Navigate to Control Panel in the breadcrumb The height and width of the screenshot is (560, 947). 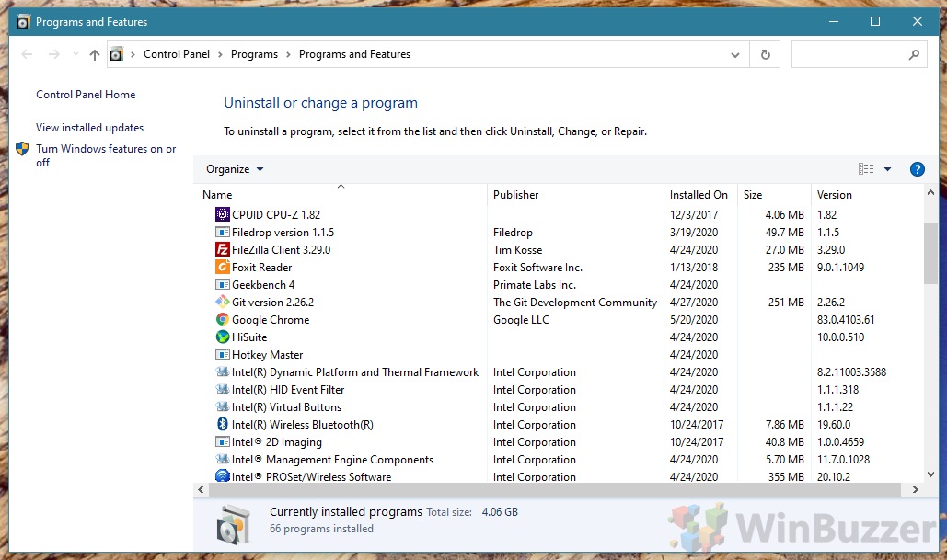176,53
